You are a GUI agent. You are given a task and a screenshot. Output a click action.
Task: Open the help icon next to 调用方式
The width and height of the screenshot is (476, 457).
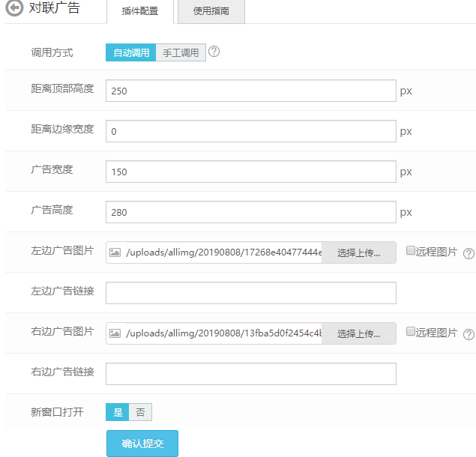click(214, 52)
